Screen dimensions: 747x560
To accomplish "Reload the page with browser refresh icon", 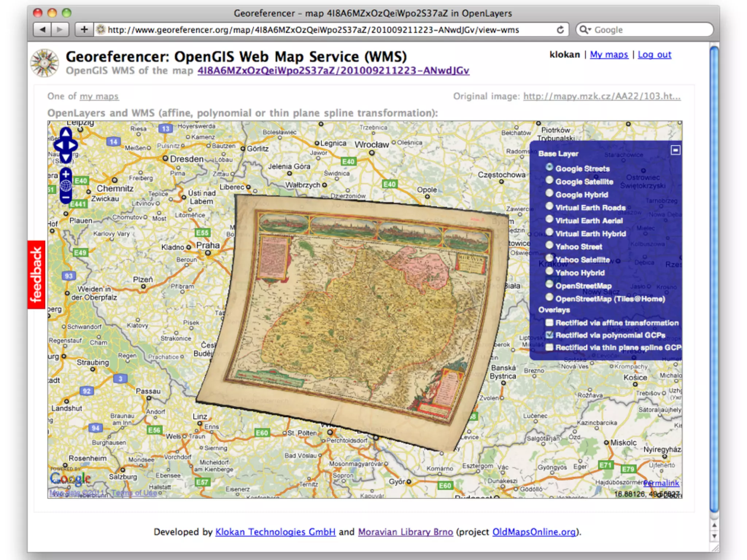I will click(560, 30).
